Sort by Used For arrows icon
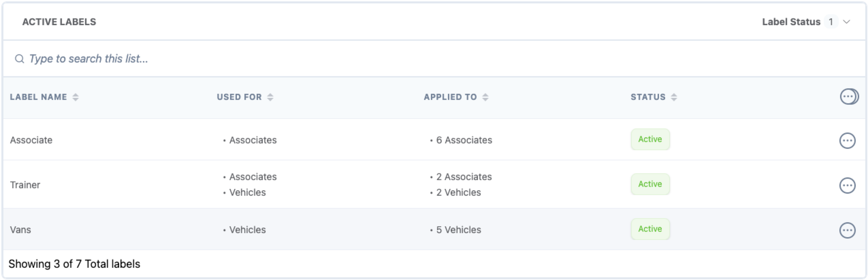Screen dimensions: 868x280 click(x=270, y=97)
